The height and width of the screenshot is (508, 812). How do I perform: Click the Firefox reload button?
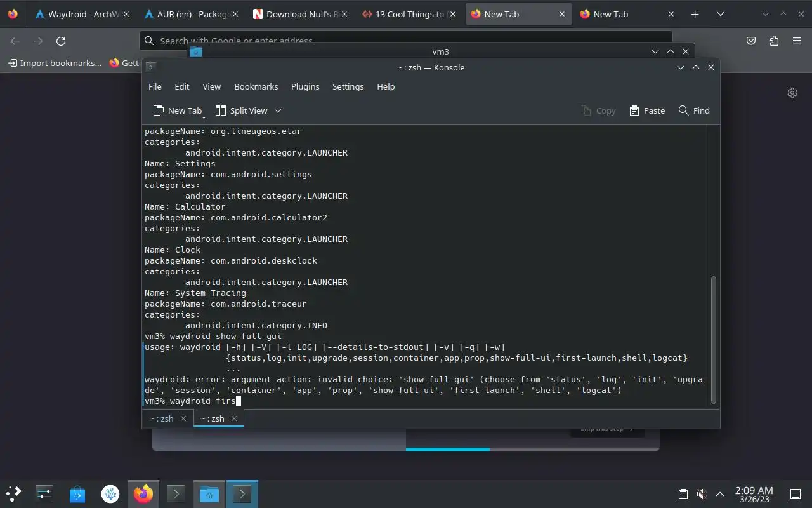[x=61, y=41]
